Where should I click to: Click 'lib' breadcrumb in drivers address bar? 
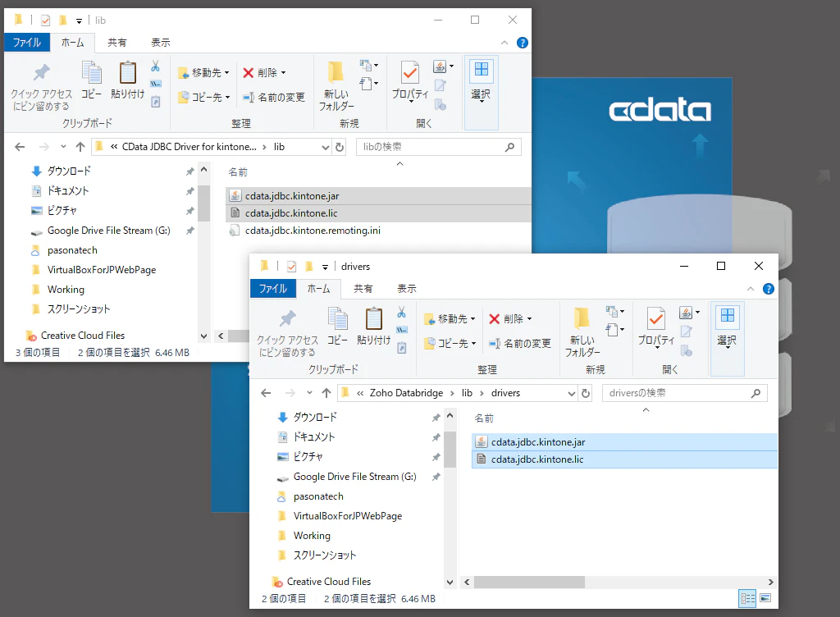(x=467, y=393)
